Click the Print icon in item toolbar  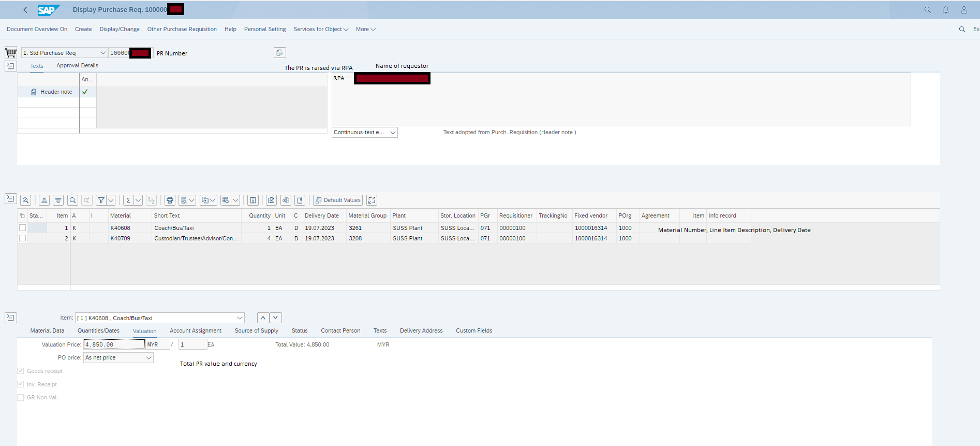pyautogui.click(x=170, y=200)
